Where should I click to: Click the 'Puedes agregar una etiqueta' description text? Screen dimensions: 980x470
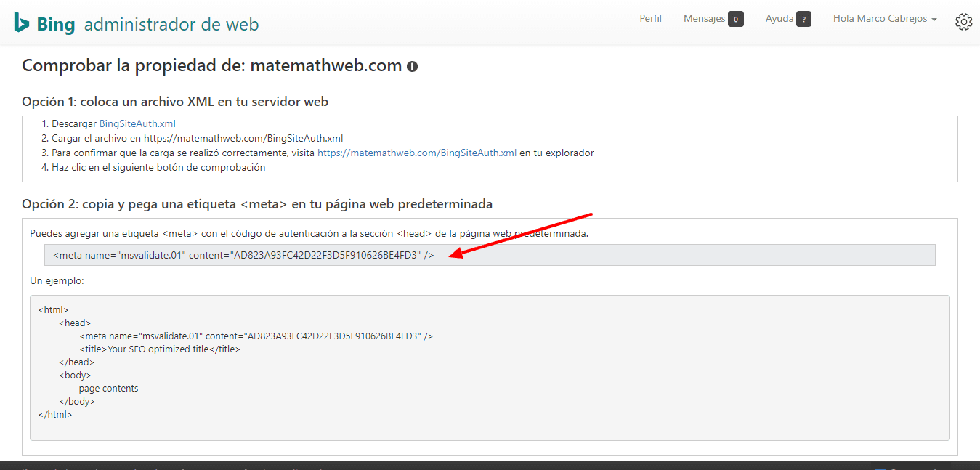pyautogui.click(x=309, y=233)
